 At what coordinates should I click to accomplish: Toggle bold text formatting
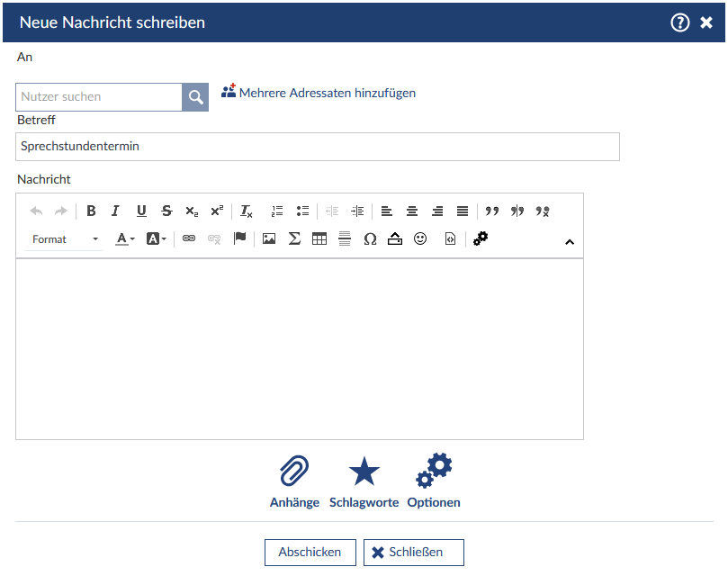(x=91, y=211)
